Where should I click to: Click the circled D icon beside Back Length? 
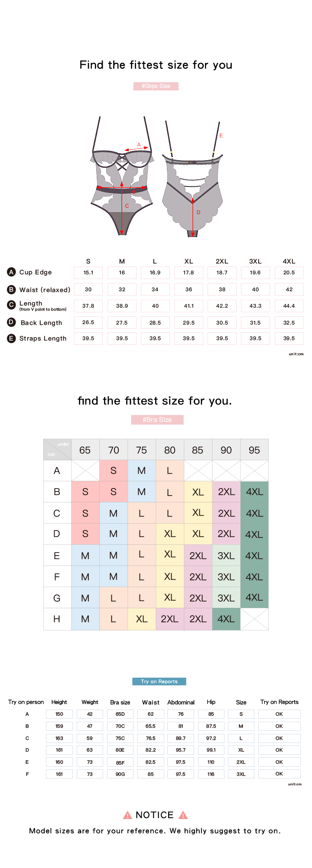(x=12, y=322)
